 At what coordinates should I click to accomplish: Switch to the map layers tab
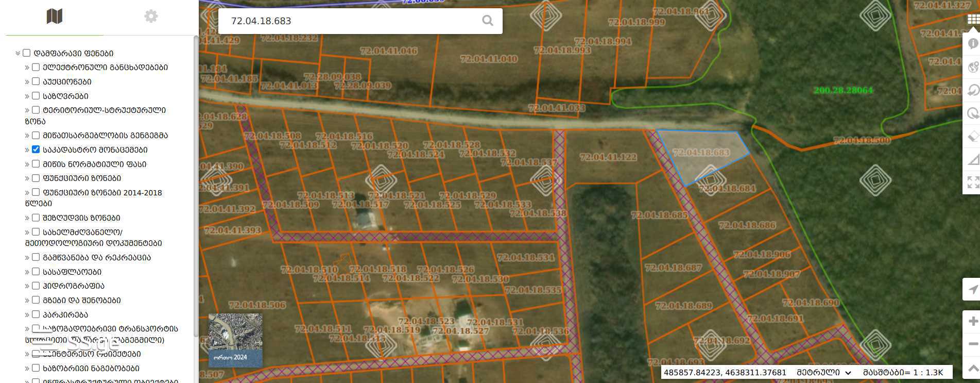(54, 16)
